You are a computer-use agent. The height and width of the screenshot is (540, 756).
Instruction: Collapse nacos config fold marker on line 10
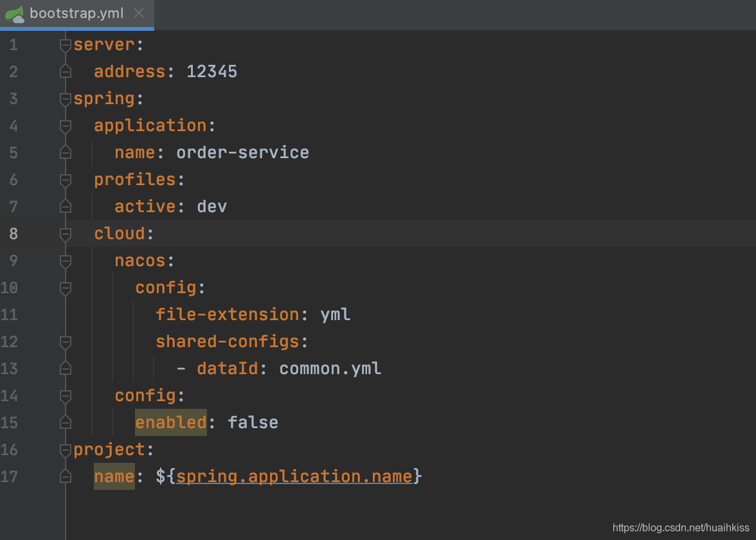click(66, 288)
